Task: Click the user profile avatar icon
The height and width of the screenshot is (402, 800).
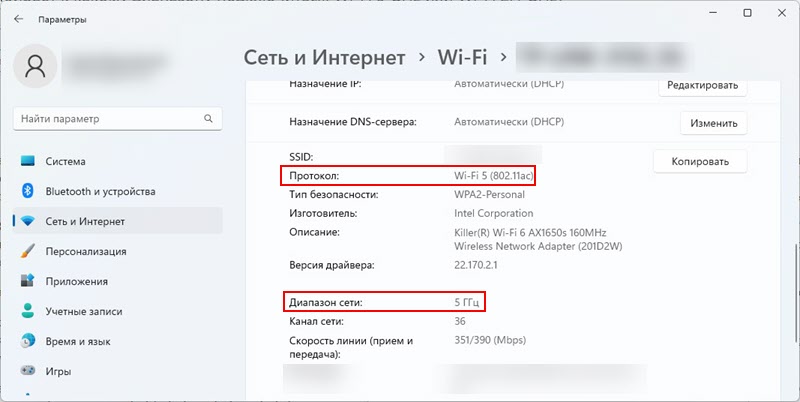Action: (x=36, y=67)
